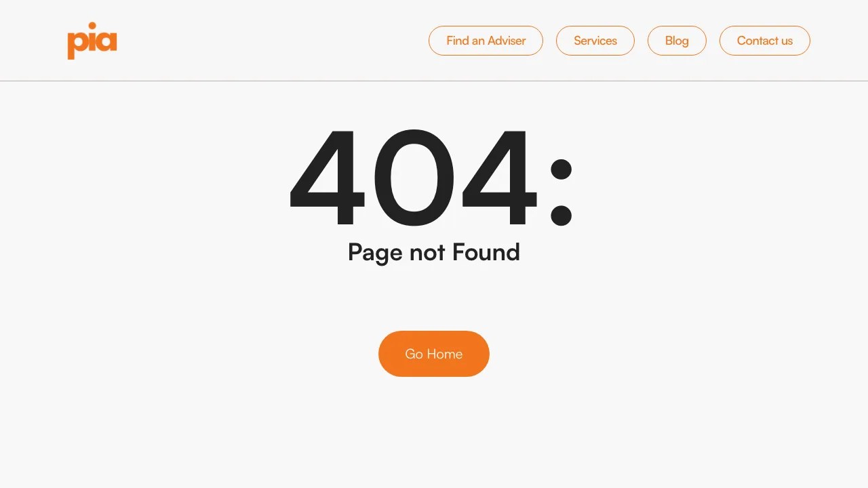Click the colon after 404

(561, 192)
